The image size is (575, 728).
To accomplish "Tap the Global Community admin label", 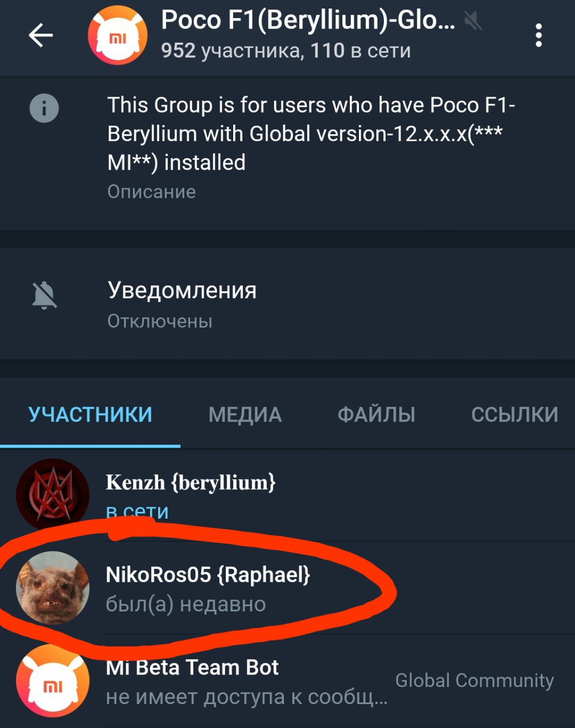I will pos(474,680).
